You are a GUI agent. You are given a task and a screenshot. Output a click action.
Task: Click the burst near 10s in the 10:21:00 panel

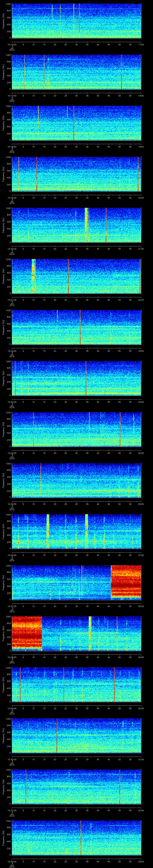(x=33, y=276)
